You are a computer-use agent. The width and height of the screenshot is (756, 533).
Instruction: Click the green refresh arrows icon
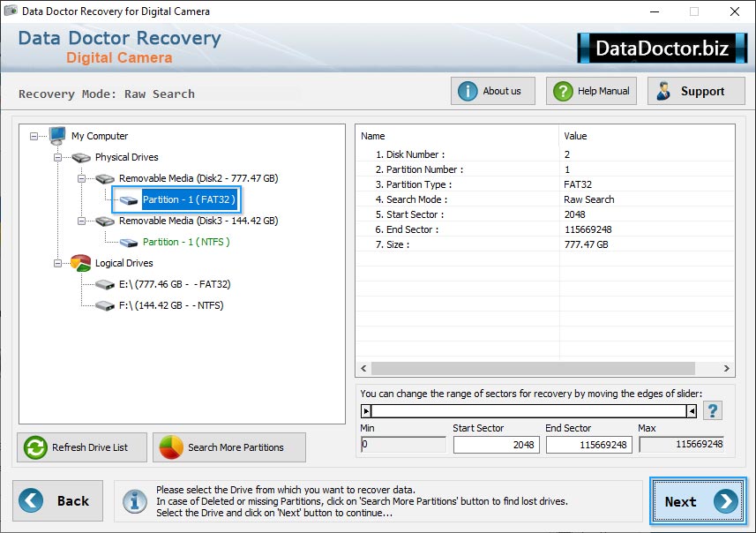35,447
